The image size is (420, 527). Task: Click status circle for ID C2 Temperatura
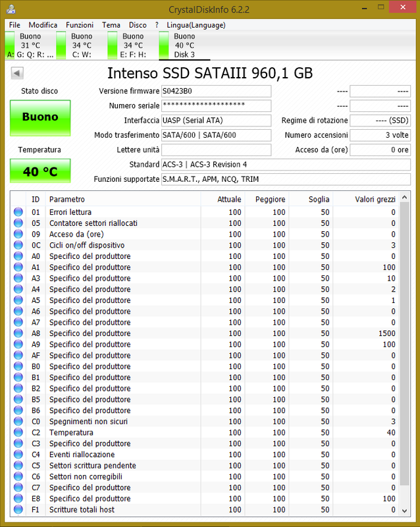click(x=18, y=433)
